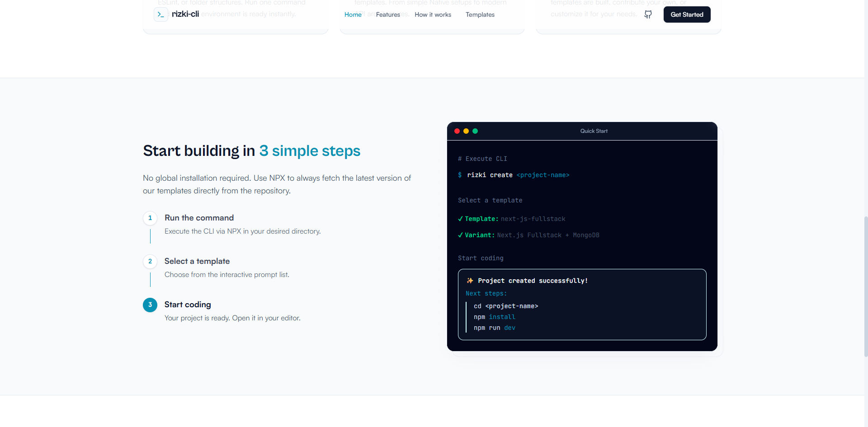Image resolution: width=868 pixels, height=427 pixels.
Task: Click the terminal prompt icon in the logo badge
Action: pos(160,14)
